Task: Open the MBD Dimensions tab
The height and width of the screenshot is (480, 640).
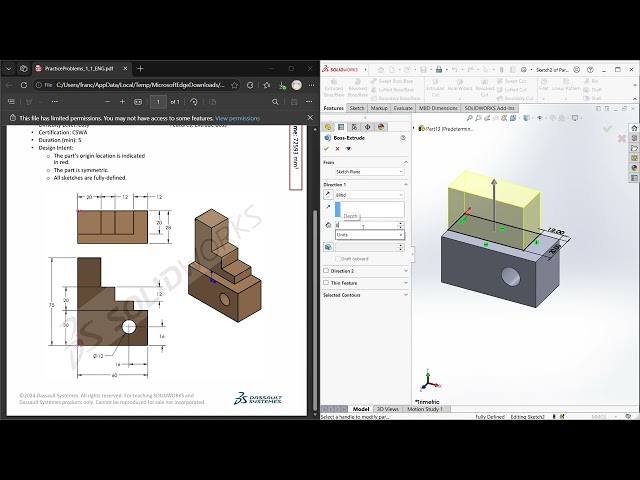Action: point(438,108)
